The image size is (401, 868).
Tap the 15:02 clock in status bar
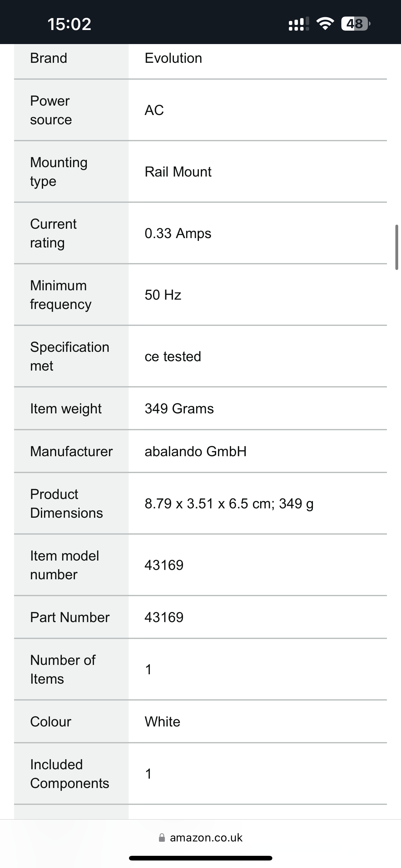pyautogui.click(x=69, y=24)
